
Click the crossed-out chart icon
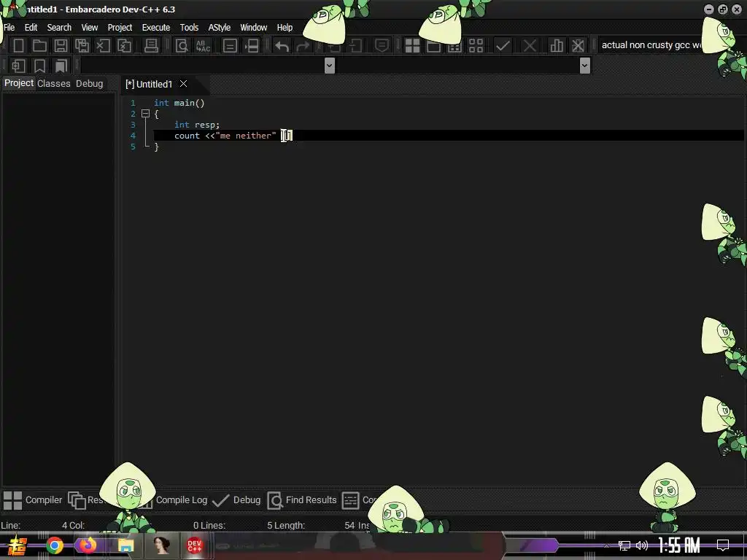[x=578, y=46]
